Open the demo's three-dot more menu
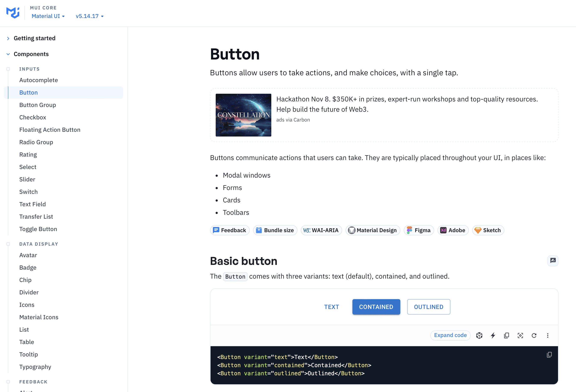Viewport: 576px width, 392px height. [x=548, y=335]
